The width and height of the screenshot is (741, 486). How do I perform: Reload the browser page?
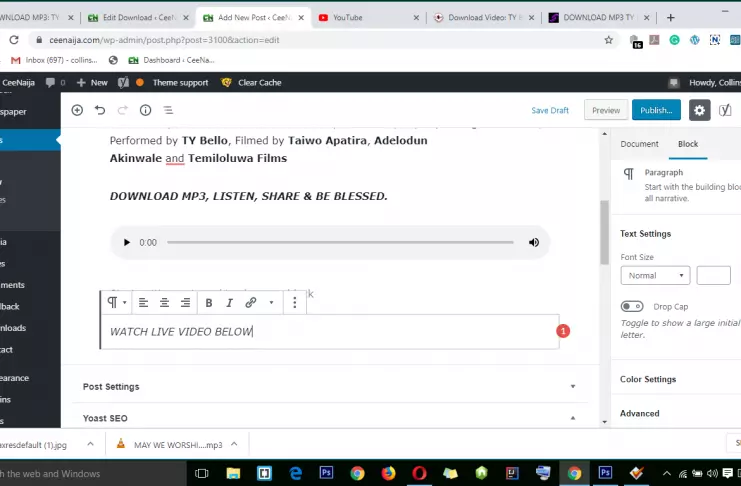pyautogui.click(x=14, y=40)
